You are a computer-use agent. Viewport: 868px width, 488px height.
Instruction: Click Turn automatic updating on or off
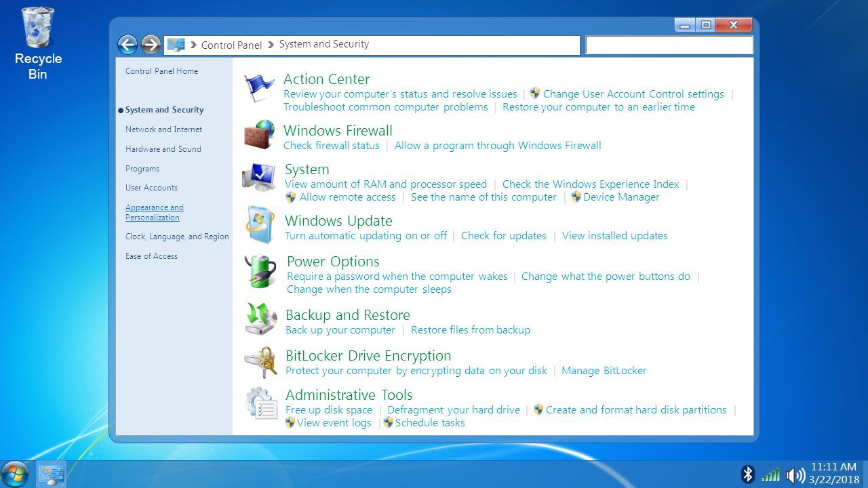[366, 236]
